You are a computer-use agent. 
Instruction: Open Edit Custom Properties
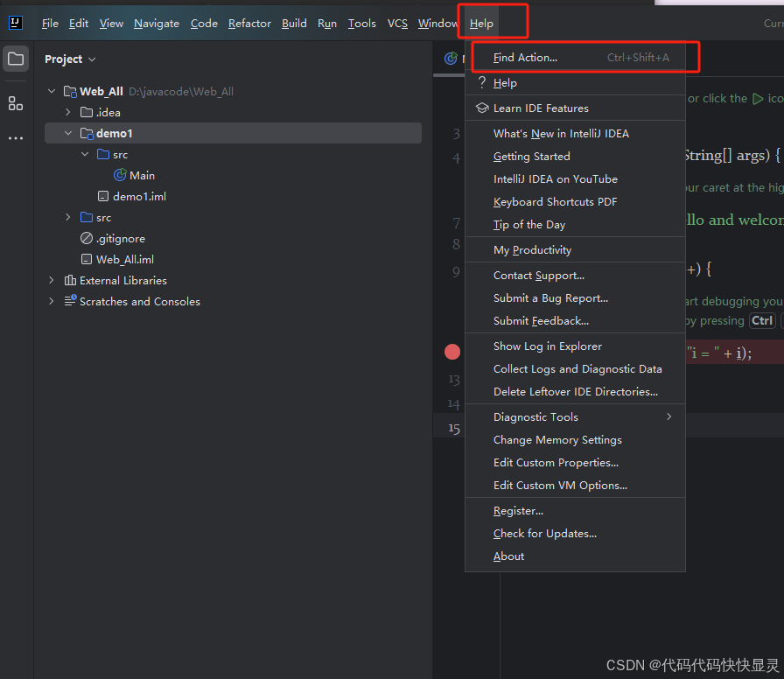575,463
